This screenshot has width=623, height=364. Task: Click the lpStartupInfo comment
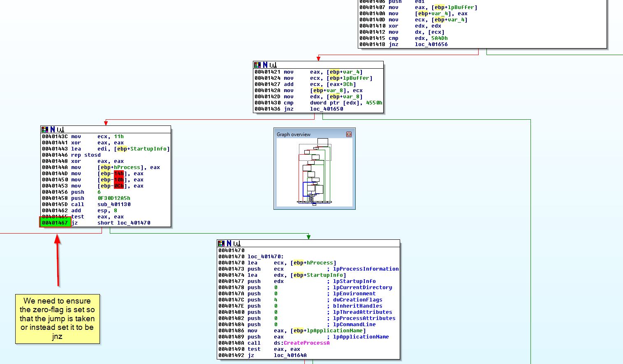tap(351, 281)
